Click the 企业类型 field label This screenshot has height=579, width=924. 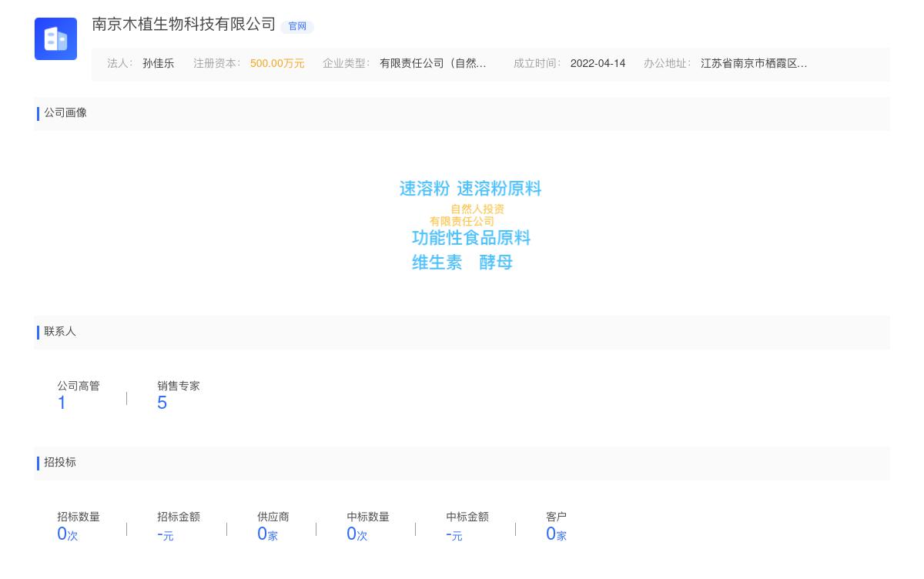point(346,64)
